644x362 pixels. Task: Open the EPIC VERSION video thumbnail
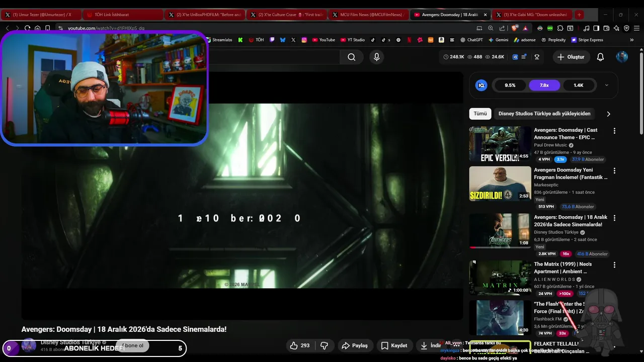click(500, 144)
